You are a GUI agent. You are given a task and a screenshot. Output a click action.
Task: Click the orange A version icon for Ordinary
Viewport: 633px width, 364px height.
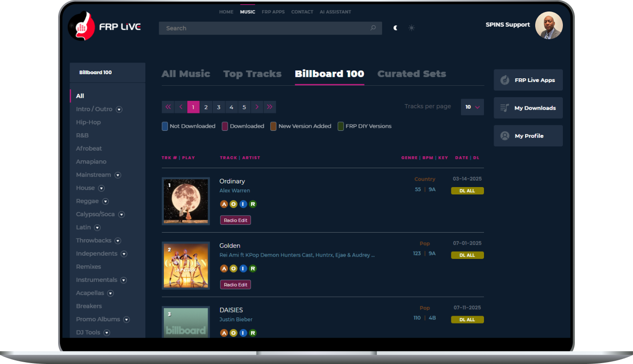224,204
